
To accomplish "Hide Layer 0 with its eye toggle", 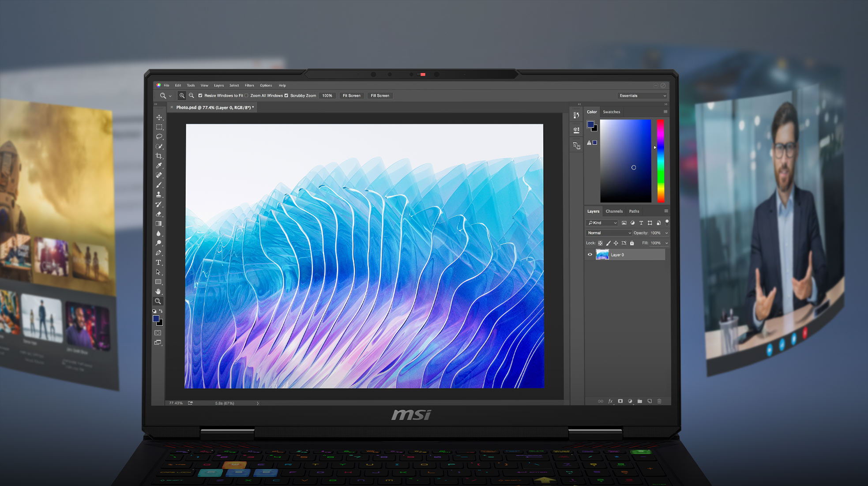I will (x=590, y=255).
